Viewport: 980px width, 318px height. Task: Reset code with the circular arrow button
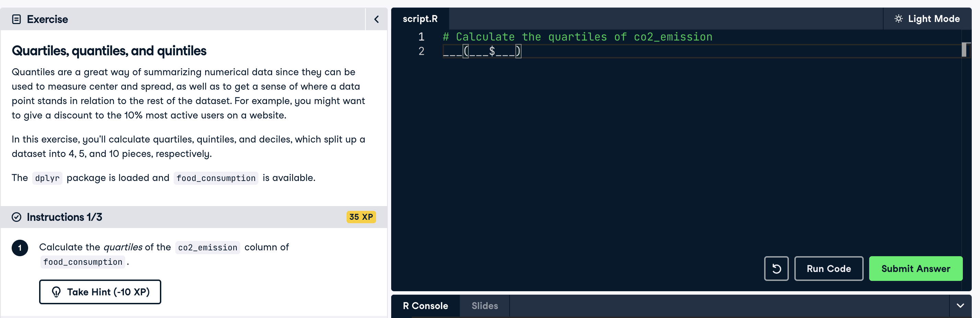tap(776, 269)
